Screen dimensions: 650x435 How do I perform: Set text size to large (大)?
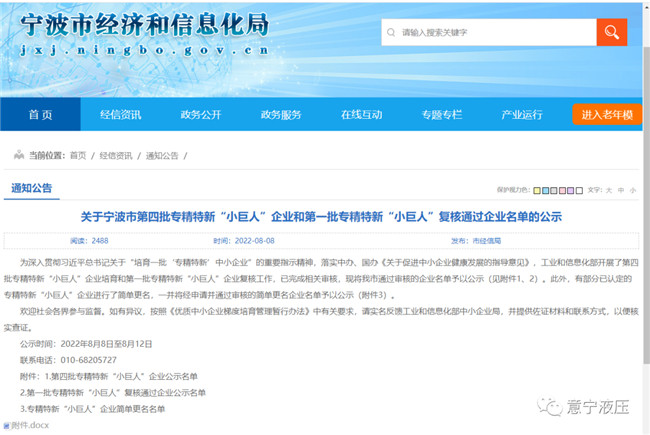point(608,189)
